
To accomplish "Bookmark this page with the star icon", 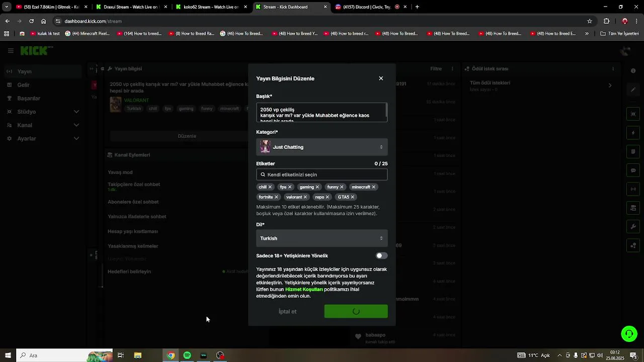I will [x=590, y=21].
